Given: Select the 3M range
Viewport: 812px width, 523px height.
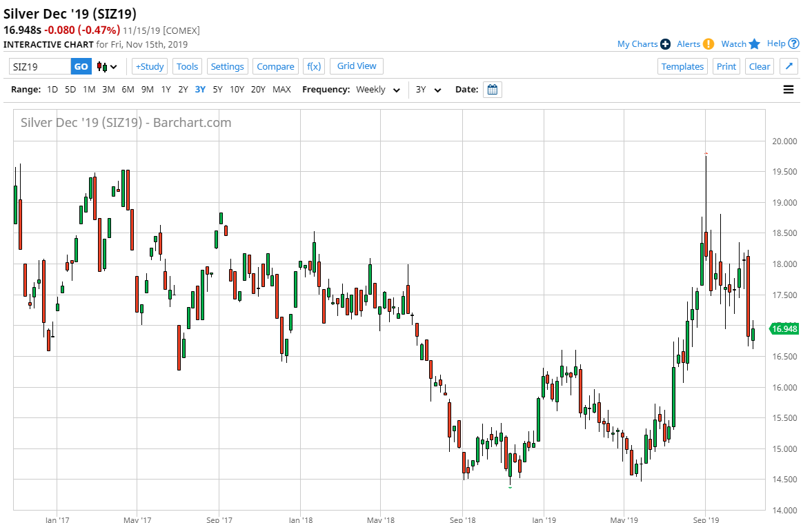Looking at the screenshot, I should pos(108,90).
